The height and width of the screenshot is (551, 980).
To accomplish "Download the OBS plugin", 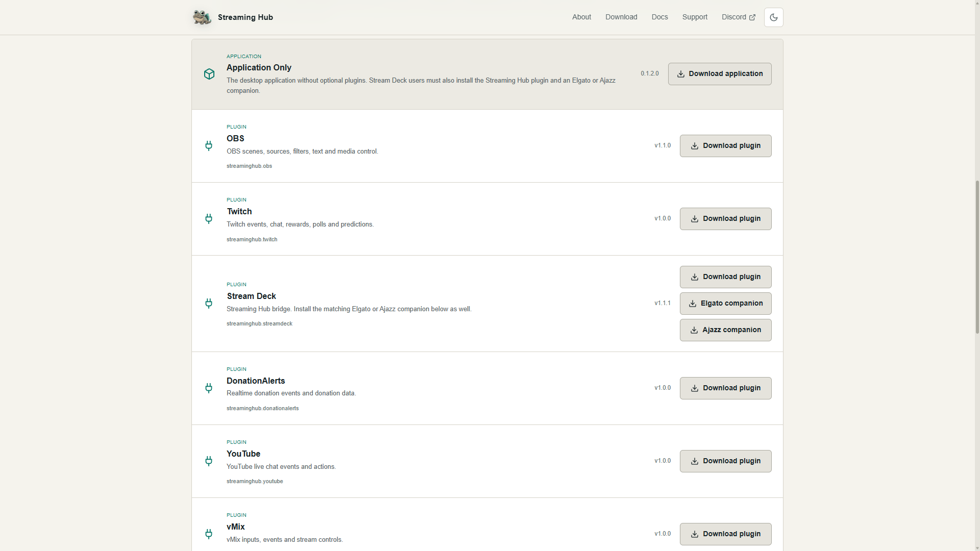I will 725,146.
